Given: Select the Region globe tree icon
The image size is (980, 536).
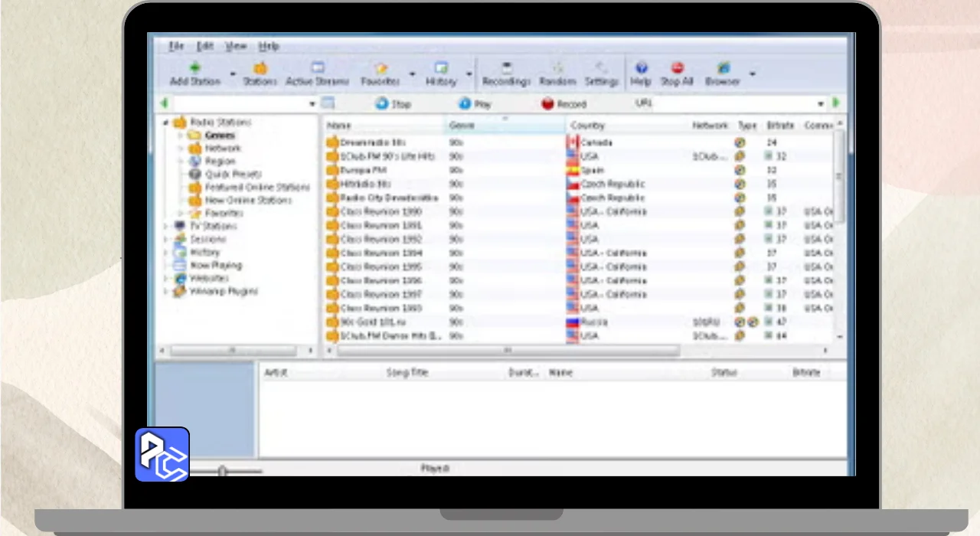Looking at the screenshot, I should point(194,162).
